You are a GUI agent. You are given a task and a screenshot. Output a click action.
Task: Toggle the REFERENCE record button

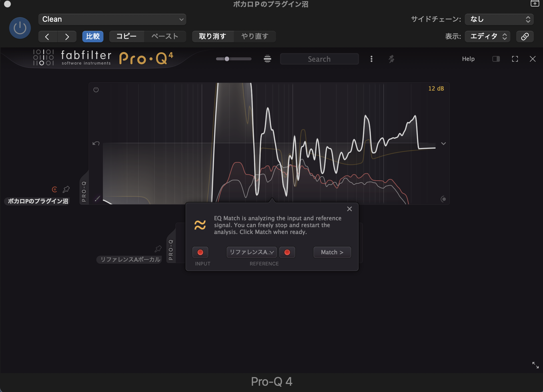click(287, 252)
